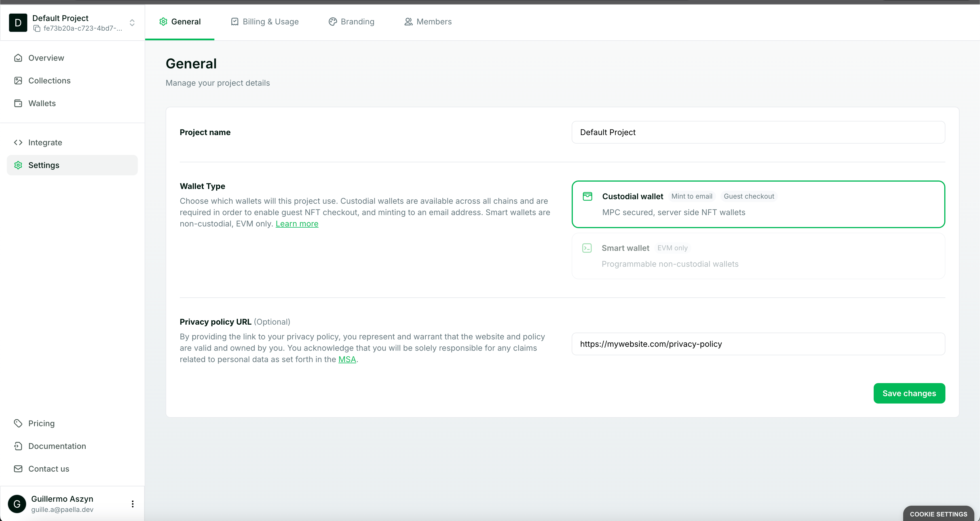
Task: Go to Overview in sidebar
Action: [x=72, y=58]
